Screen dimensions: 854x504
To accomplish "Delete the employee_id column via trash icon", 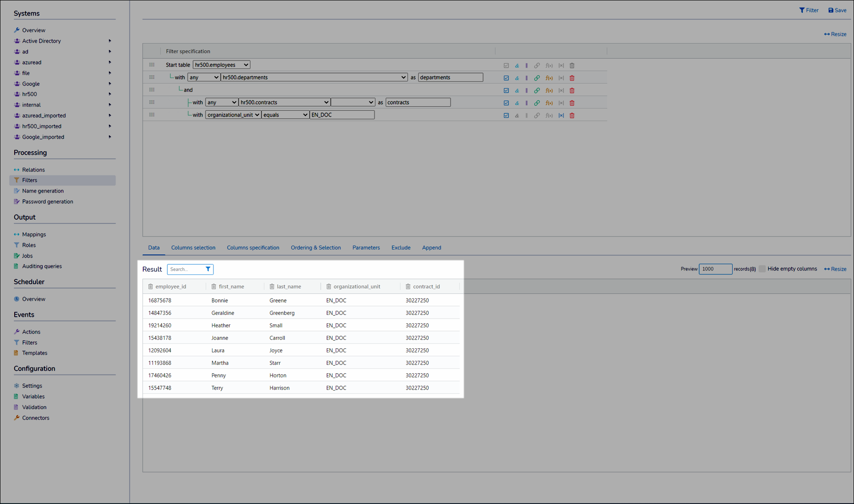I will tap(150, 286).
